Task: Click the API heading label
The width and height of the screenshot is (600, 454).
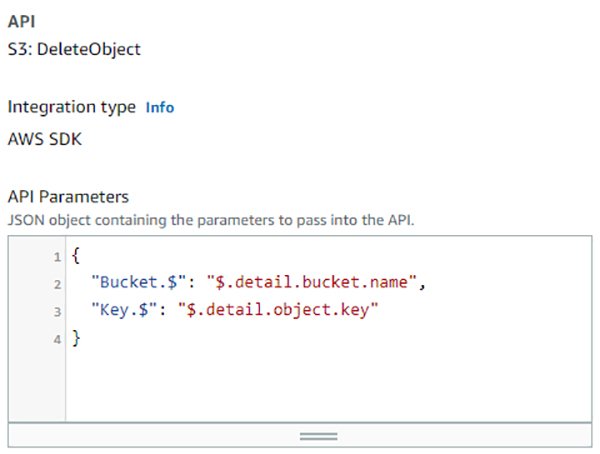Action: tap(21, 21)
